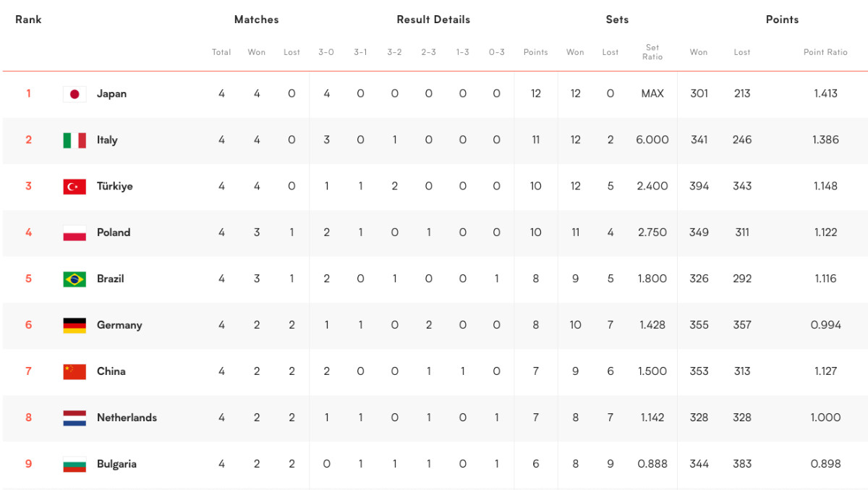
Task: Click the 3-0 results column header
Action: click(x=326, y=52)
